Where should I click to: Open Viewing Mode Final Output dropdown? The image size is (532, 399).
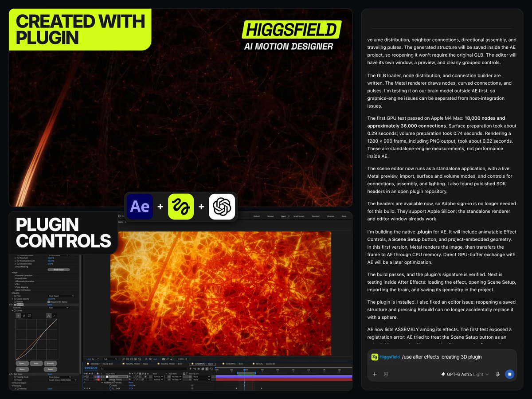[x=60, y=377]
